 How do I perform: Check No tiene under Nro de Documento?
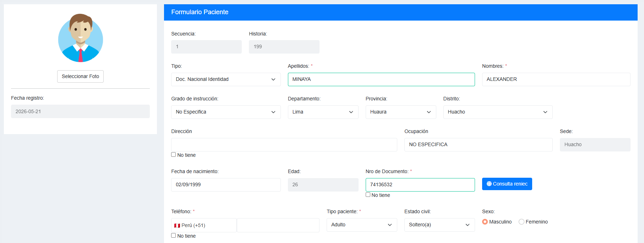tap(368, 195)
